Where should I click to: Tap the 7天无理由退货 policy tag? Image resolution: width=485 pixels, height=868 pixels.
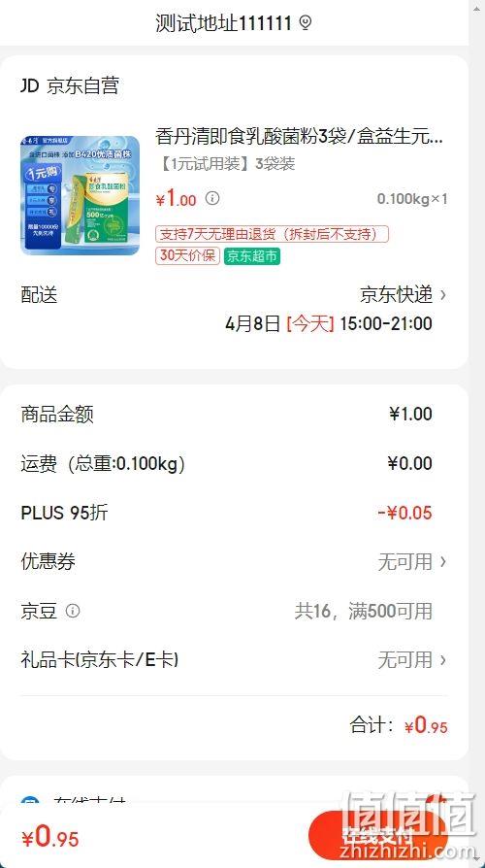(x=273, y=234)
